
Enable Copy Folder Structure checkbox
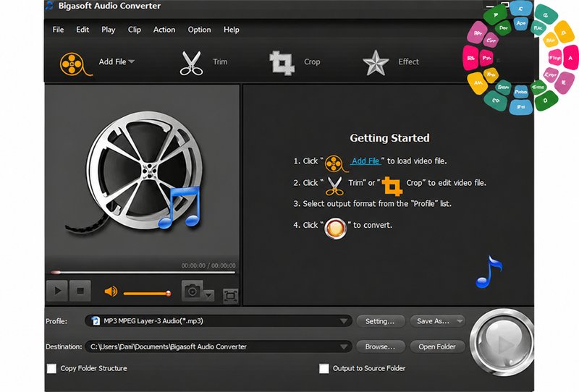coord(51,368)
